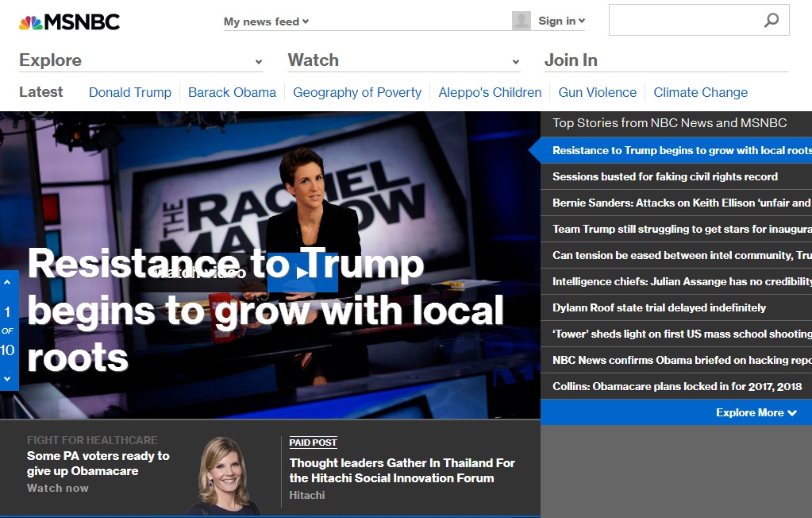Click Watch now under healthcare story
This screenshot has height=518, width=812.
pos(58,488)
